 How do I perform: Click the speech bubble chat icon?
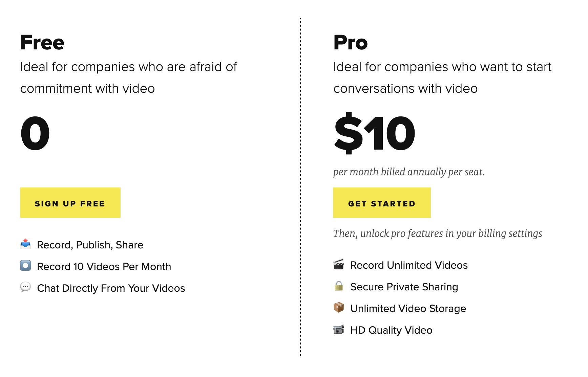point(25,287)
